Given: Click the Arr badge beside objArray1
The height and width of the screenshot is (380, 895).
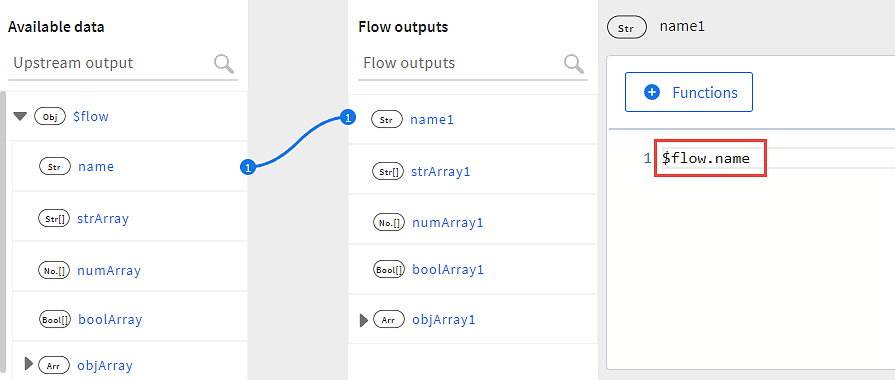Looking at the screenshot, I should (x=389, y=320).
